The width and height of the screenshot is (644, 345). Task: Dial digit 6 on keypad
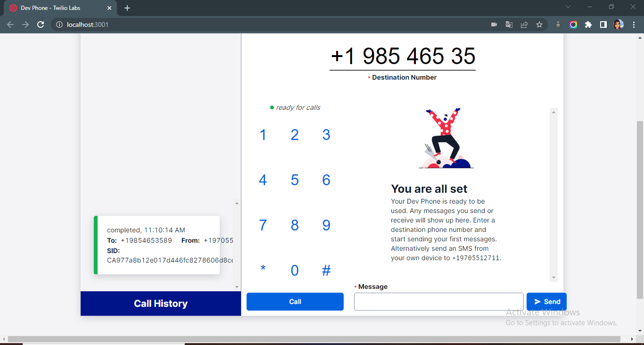[326, 180]
